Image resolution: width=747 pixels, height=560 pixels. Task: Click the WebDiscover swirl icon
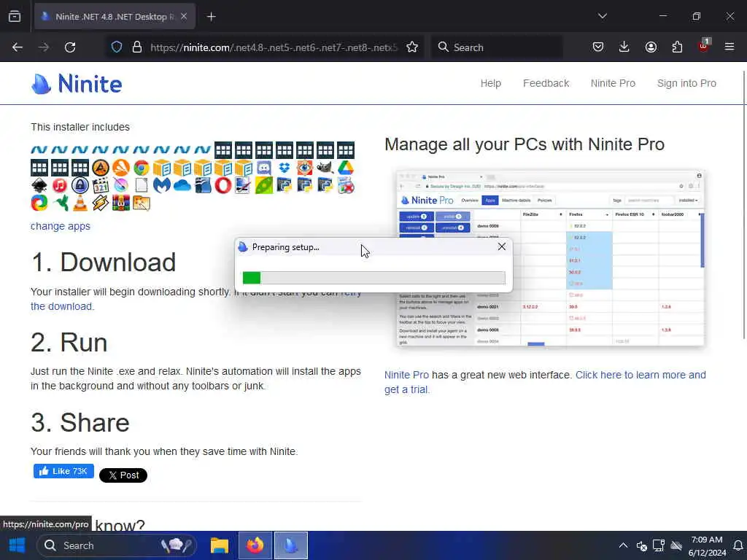click(x=39, y=203)
